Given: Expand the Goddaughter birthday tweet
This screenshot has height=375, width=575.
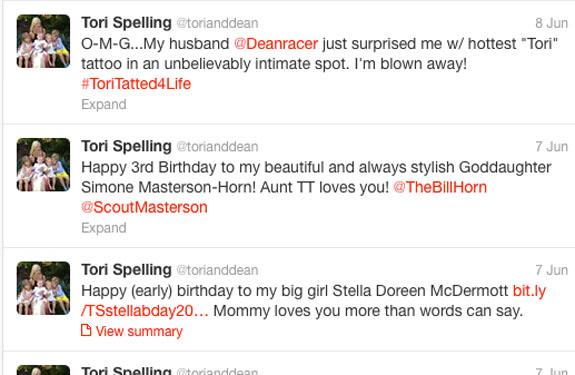Looking at the screenshot, I should click(x=104, y=228).
